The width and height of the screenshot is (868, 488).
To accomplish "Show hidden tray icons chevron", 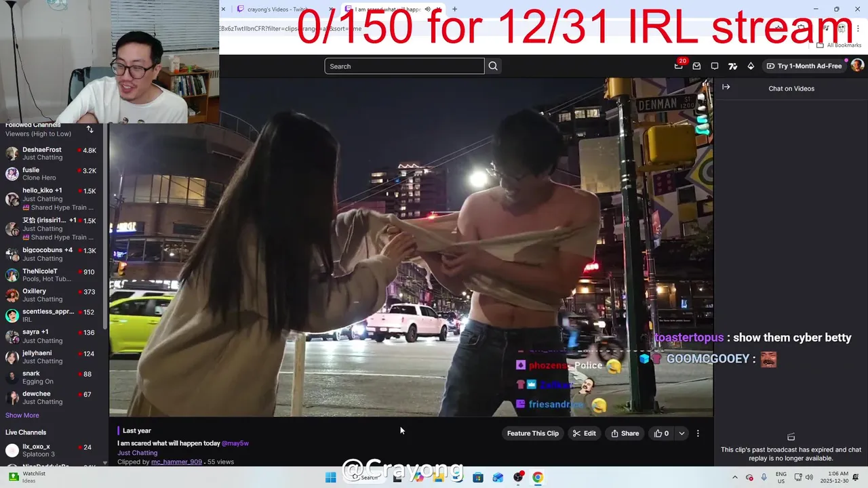I will pos(734,477).
